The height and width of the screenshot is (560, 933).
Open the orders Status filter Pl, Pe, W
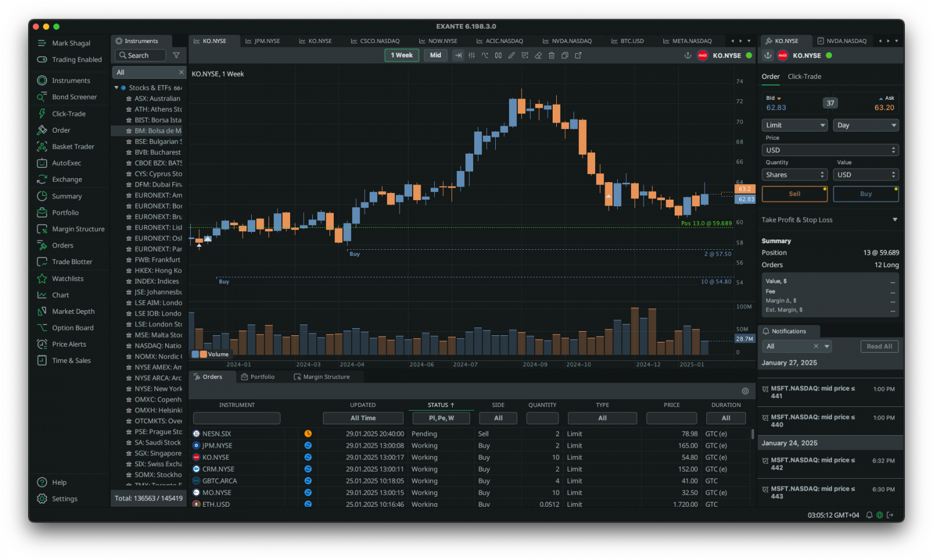[x=441, y=418]
